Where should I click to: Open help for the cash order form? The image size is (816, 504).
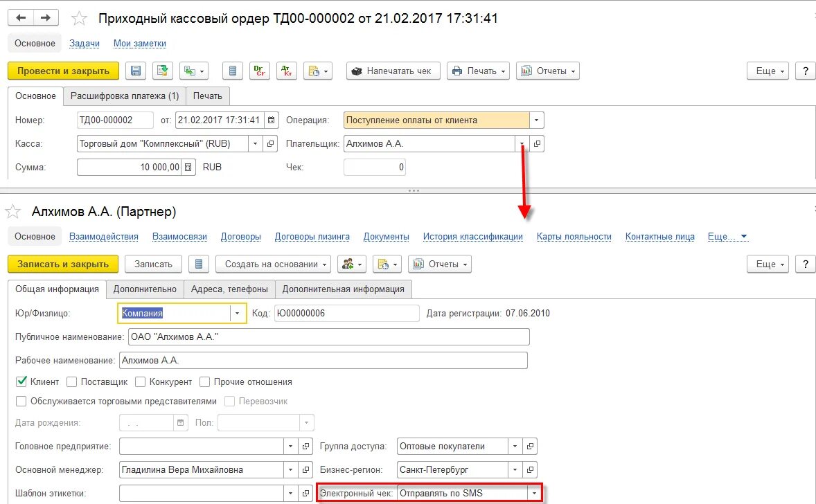tap(806, 71)
